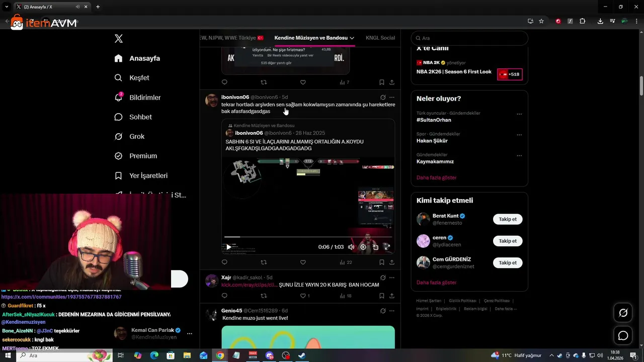This screenshot has height=362, width=644.
Task: Show more trends under Neler oluyor
Action: point(437,177)
